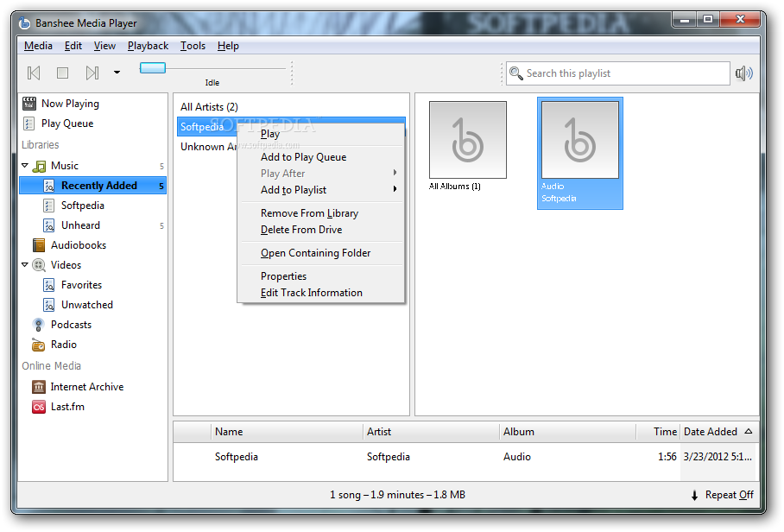Select the Videos library
The height and width of the screenshot is (532, 784).
tap(66, 265)
